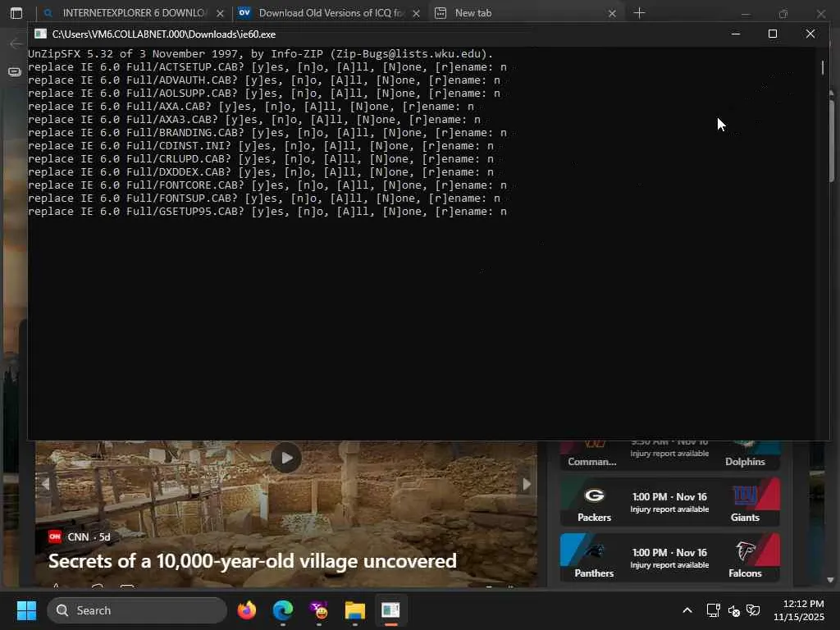
Task: Click the muted volume tray icon
Action: point(734,610)
